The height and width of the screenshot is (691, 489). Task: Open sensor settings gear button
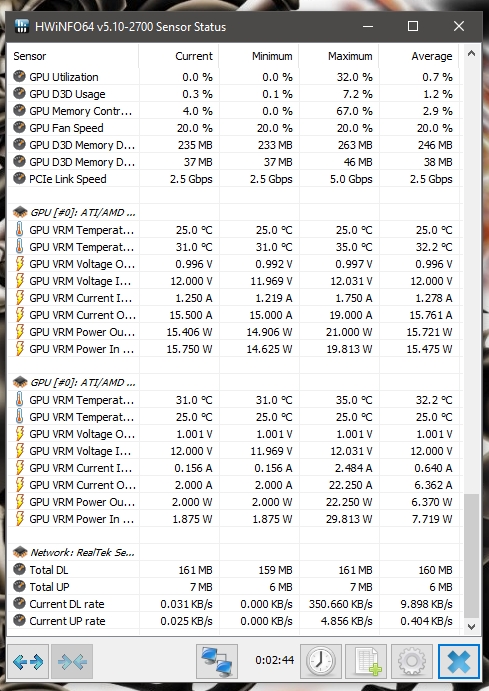pyautogui.click(x=411, y=661)
